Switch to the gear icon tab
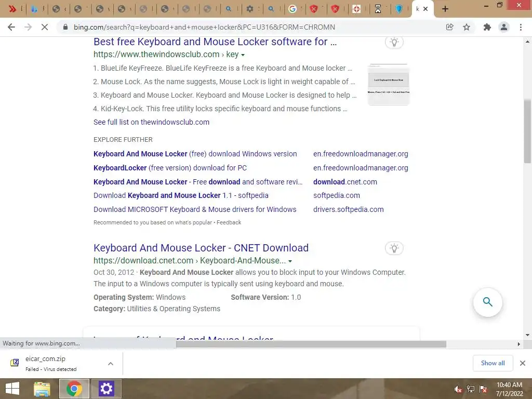This screenshot has width=532, height=399. click(250, 9)
